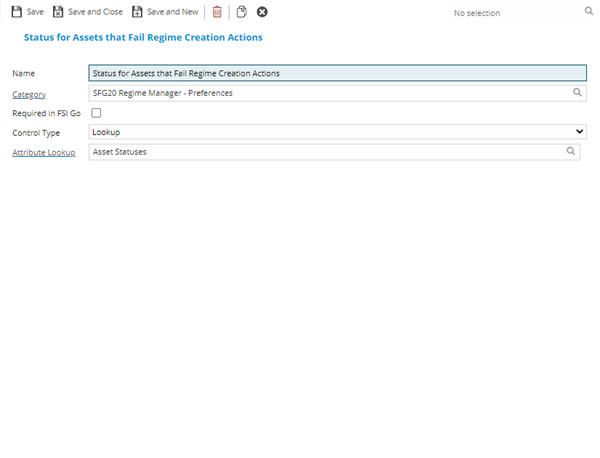Delete record using the red trash icon
Screen dimensions: 600x458
tap(217, 12)
